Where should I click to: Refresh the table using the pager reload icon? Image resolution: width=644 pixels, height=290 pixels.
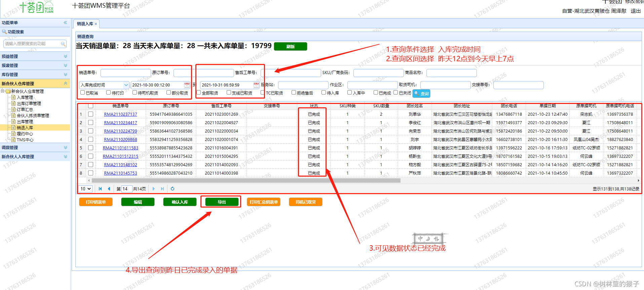173,189
